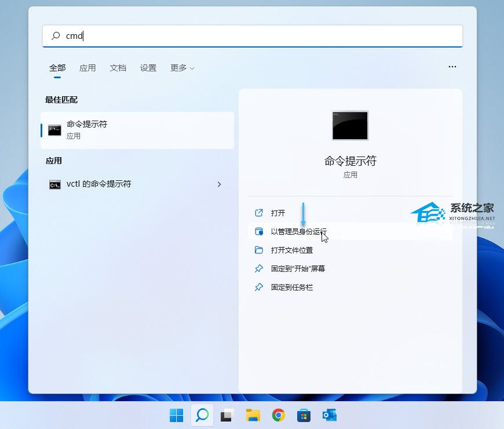Pin Command Prompt via 固定到任务栏
This screenshot has width=504, height=429.
[x=291, y=288]
